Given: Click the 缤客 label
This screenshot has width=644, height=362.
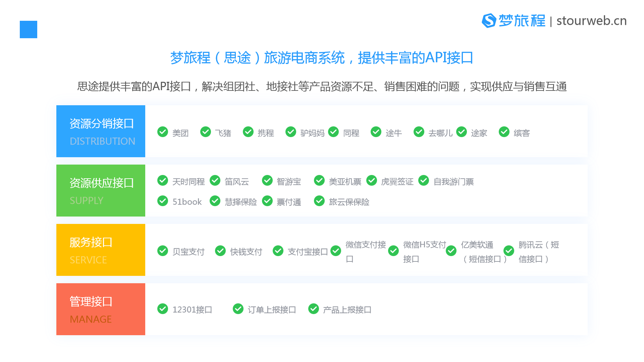Looking at the screenshot, I should click(x=522, y=133).
